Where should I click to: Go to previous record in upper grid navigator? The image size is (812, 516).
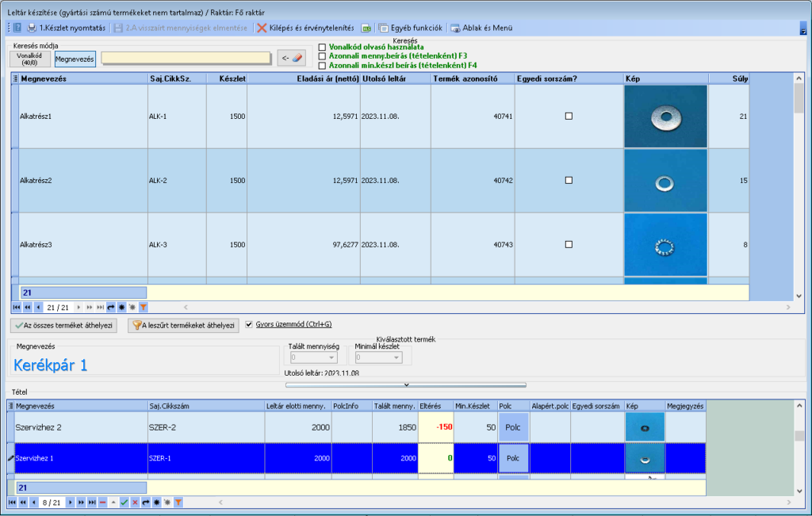[x=38, y=308]
